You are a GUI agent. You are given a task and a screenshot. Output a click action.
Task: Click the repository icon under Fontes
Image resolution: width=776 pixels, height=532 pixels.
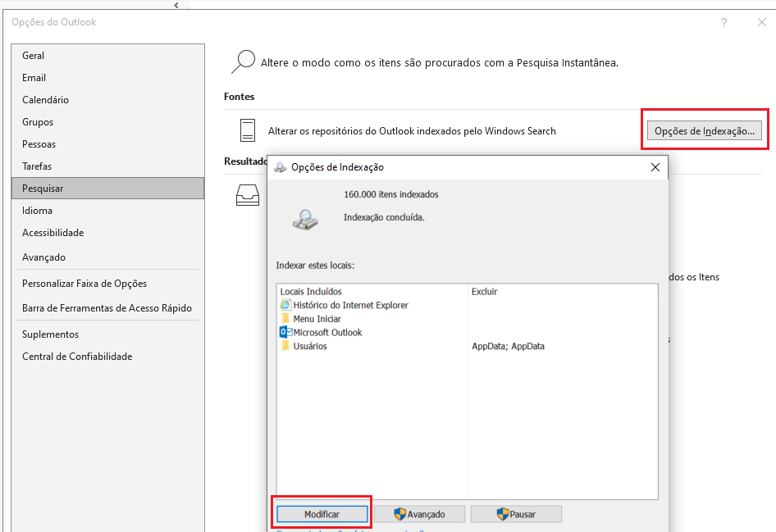coord(248,130)
